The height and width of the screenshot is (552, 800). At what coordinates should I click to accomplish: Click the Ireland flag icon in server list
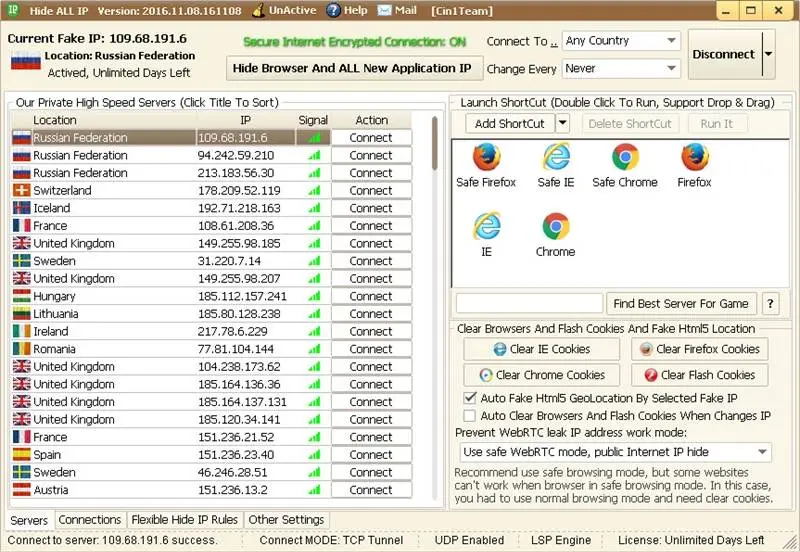tap(21, 331)
